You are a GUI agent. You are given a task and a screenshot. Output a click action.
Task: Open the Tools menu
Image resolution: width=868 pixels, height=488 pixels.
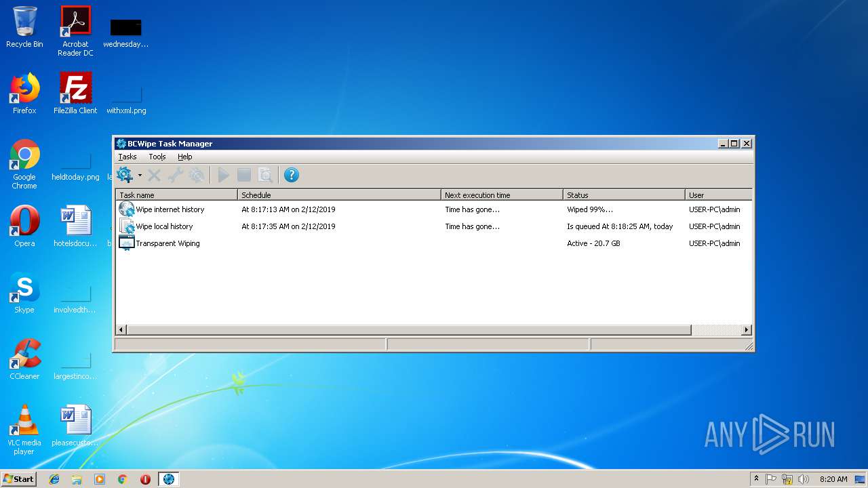pyautogui.click(x=157, y=157)
